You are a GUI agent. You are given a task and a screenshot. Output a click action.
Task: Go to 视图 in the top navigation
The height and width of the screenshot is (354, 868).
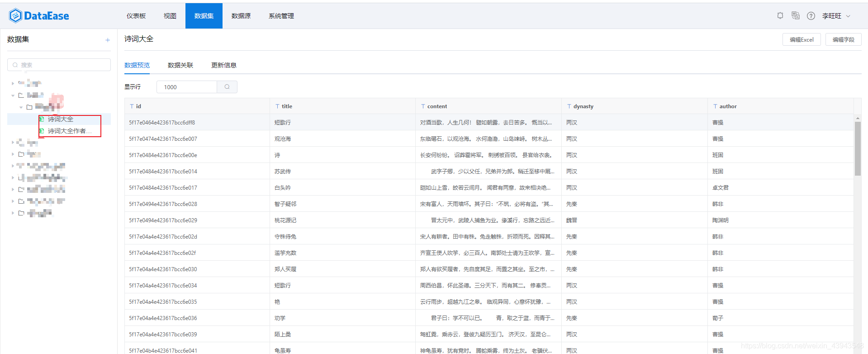point(170,16)
